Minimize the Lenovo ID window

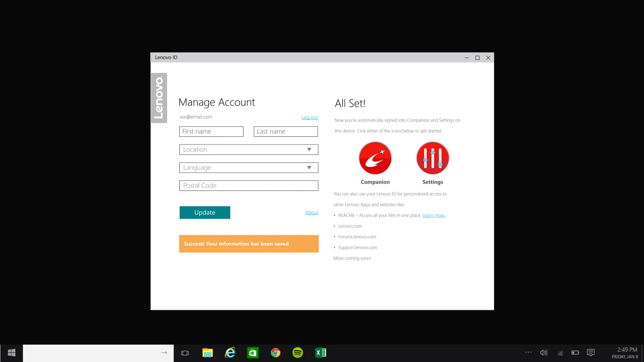coord(467,58)
